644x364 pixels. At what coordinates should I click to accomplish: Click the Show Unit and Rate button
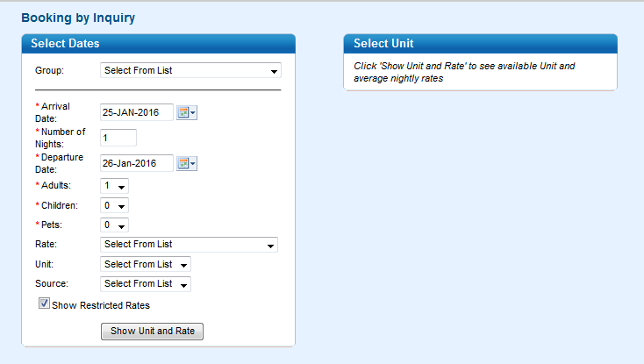[152, 332]
